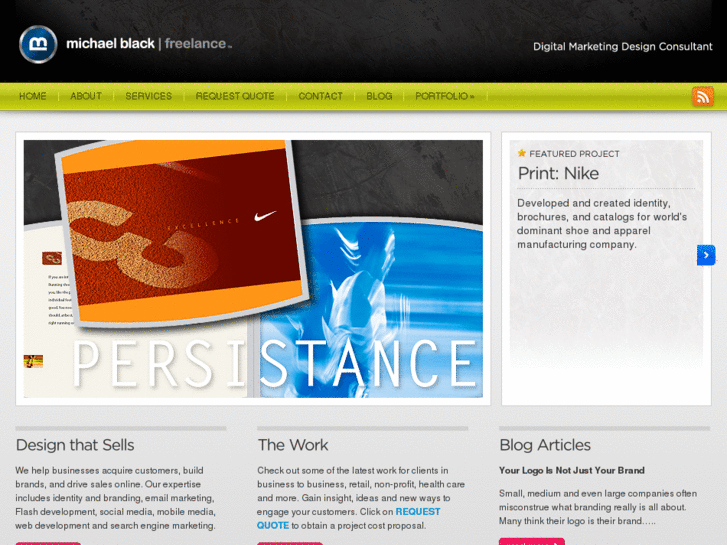Open the Portfolio dropdown in navigation

click(x=444, y=96)
